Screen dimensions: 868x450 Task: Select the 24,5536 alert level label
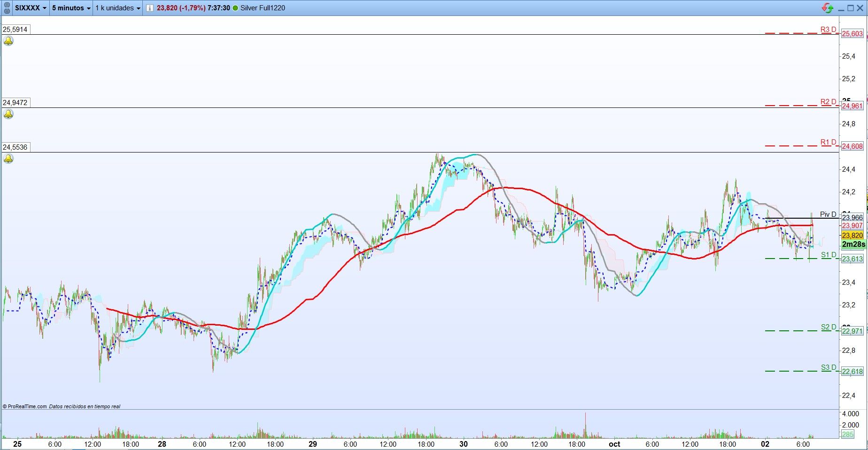point(15,147)
